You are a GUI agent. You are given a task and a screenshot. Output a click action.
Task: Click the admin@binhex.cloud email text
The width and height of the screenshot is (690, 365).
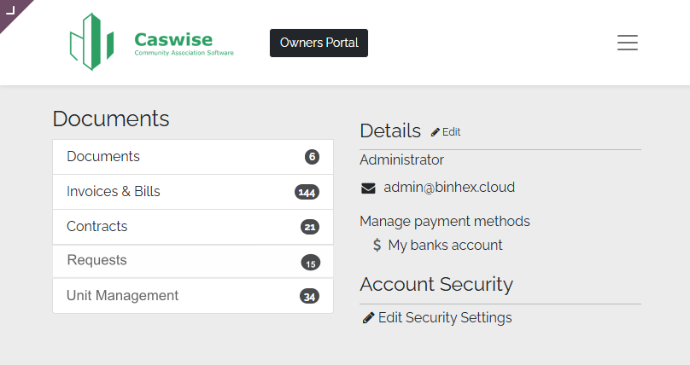[x=449, y=187]
